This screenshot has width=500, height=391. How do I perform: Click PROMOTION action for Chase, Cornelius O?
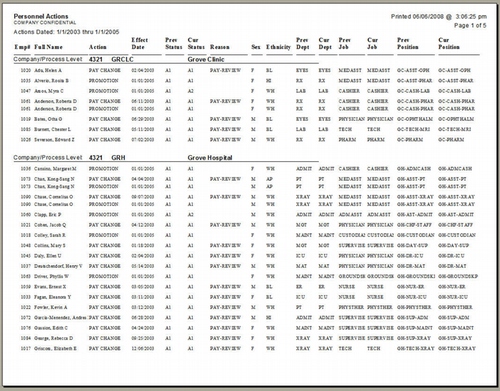[x=103, y=204]
